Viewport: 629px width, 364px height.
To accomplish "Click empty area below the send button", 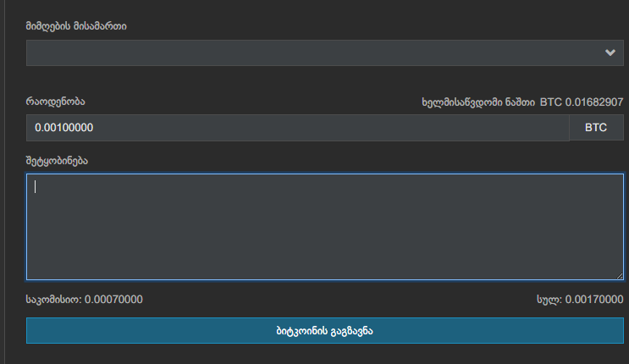I will point(325,355).
